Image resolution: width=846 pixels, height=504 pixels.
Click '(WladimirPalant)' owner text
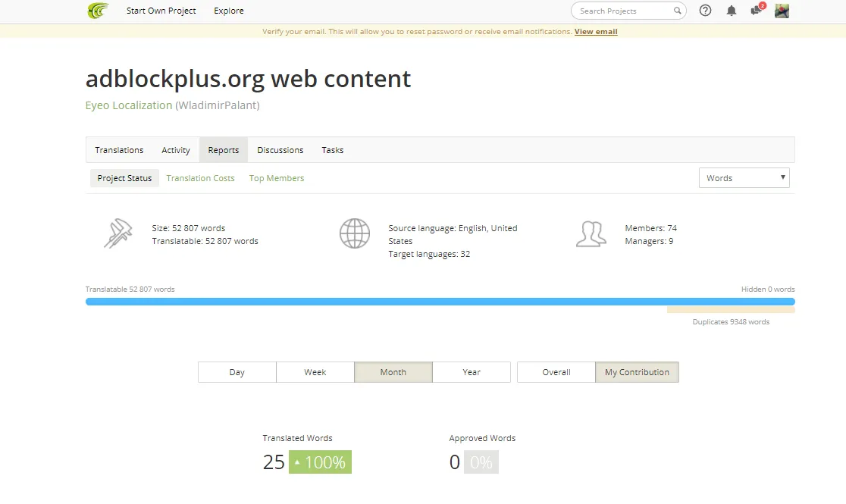[x=218, y=105]
